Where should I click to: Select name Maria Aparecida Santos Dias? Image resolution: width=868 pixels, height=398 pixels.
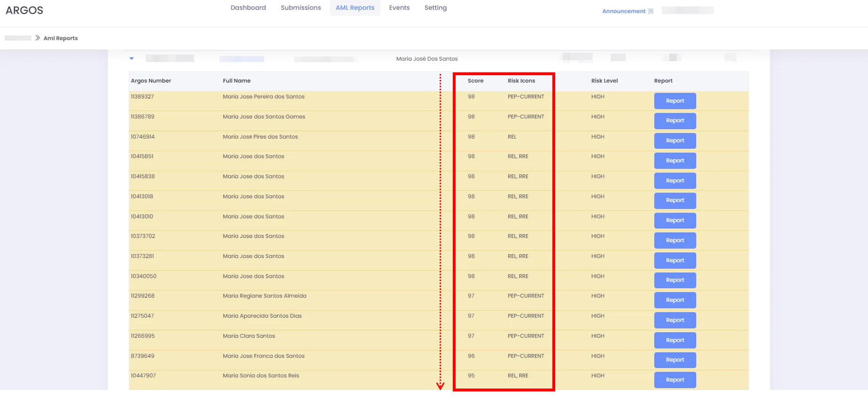click(x=262, y=316)
